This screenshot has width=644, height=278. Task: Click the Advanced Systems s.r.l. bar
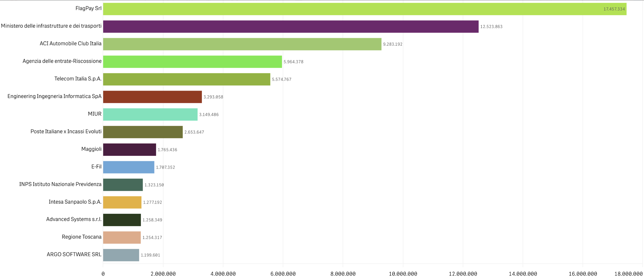122,220
